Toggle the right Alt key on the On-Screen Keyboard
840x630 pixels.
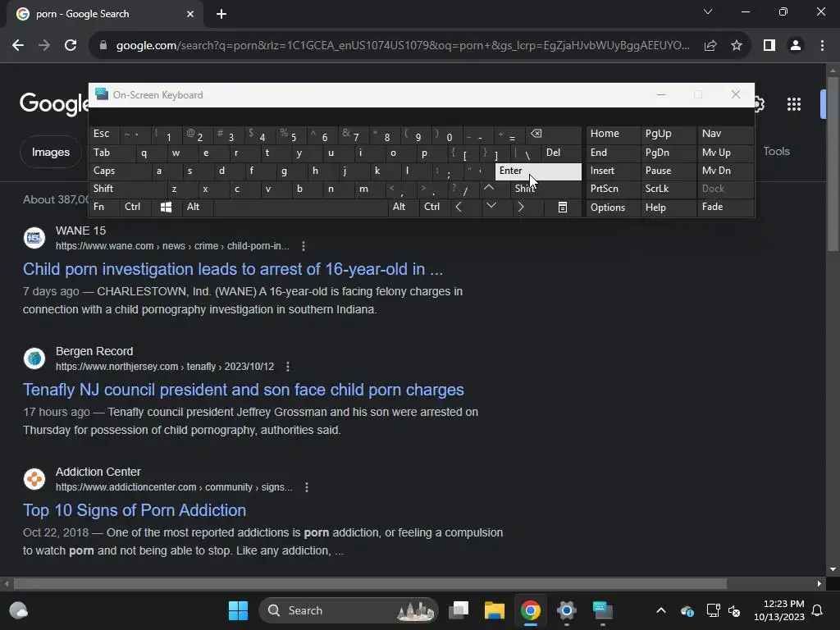(403, 208)
